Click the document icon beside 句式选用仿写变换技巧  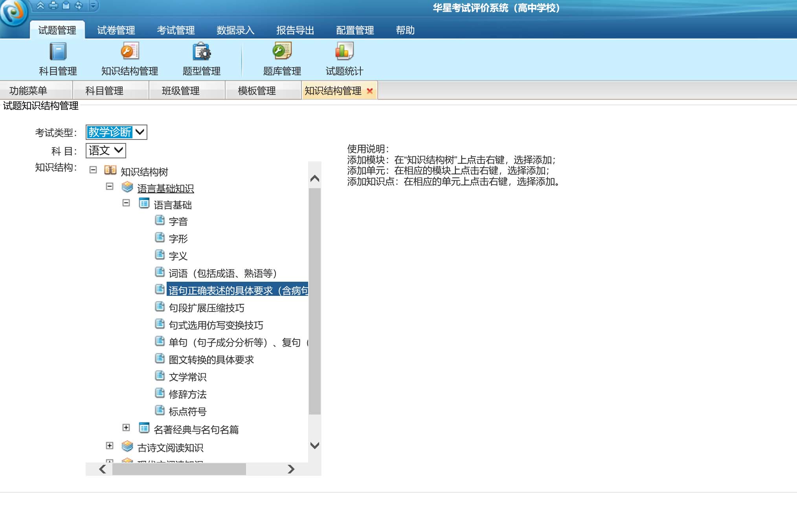pyautogui.click(x=160, y=324)
